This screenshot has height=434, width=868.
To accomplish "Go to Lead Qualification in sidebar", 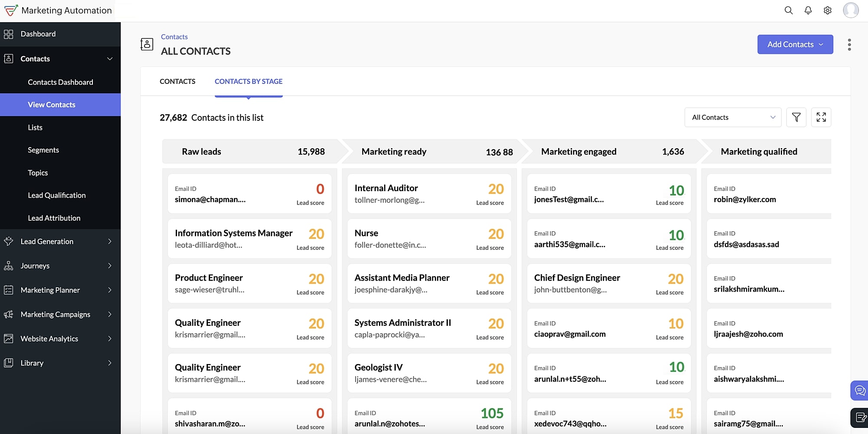I will (57, 195).
